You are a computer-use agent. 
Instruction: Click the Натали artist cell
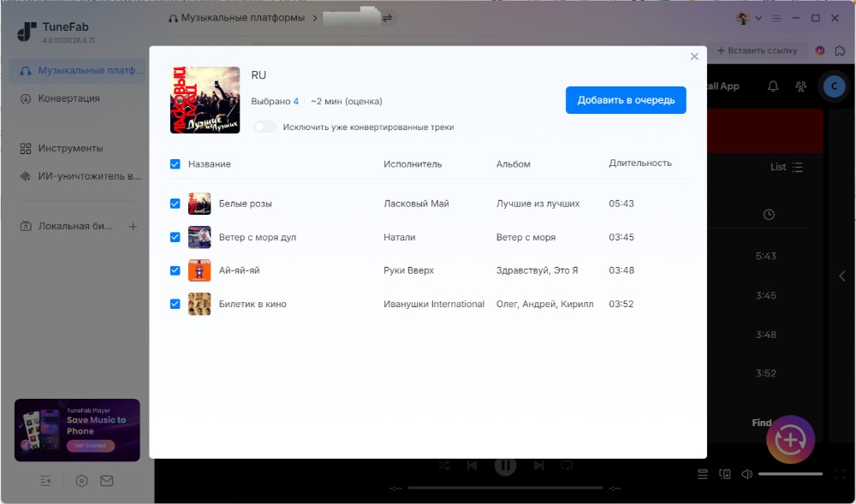[x=399, y=237]
